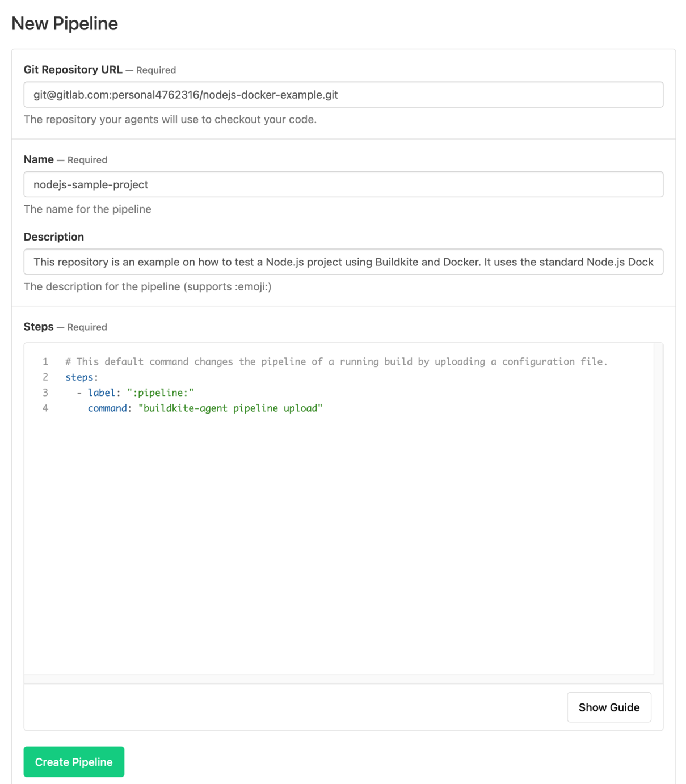Open the pipeline guide via Show Guide
The width and height of the screenshot is (686, 784).
click(609, 707)
